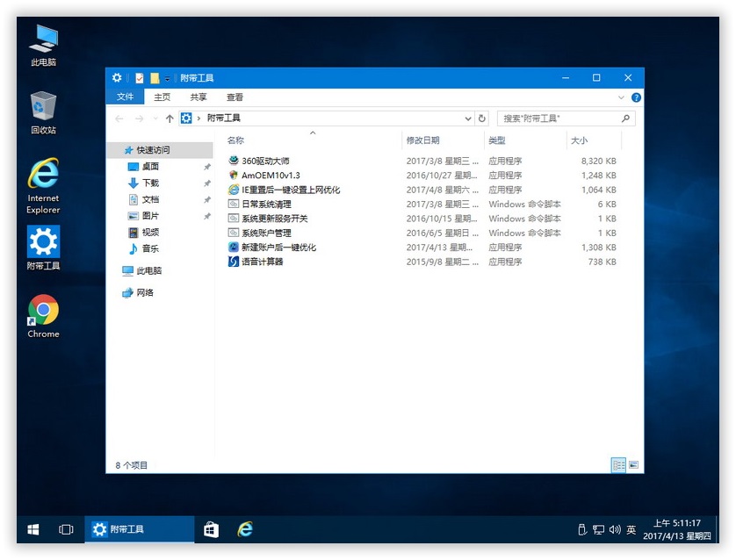Screen dimensions: 736x560
Task: Sort by the 名称 column header
Action: 235,140
